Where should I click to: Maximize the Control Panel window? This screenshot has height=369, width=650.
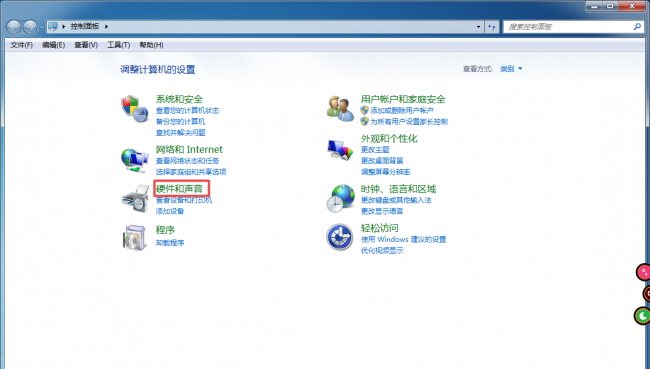coord(610,6)
